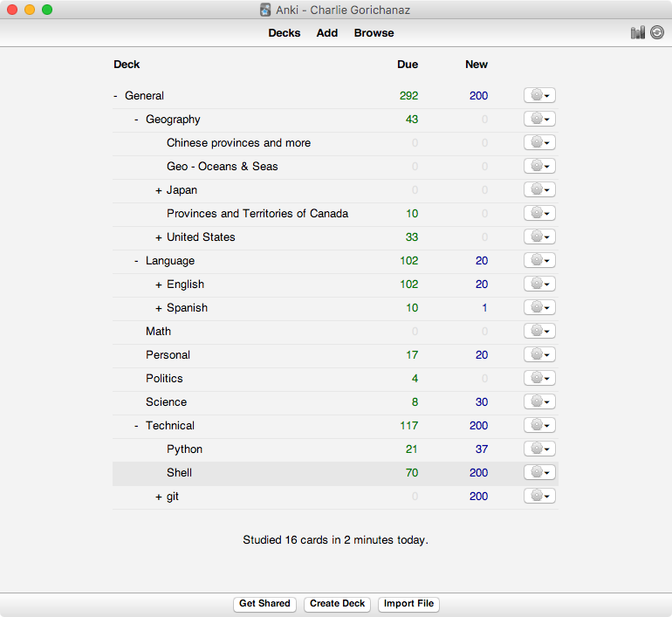
Task: Open the statistics bar chart icon
Action: [638, 32]
